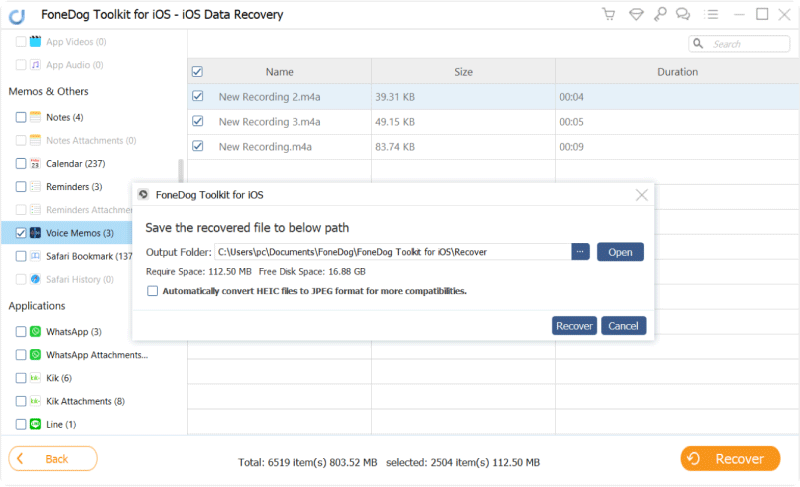
Task: Toggle the select-all checkbox in table header
Action: tap(197, 71)
